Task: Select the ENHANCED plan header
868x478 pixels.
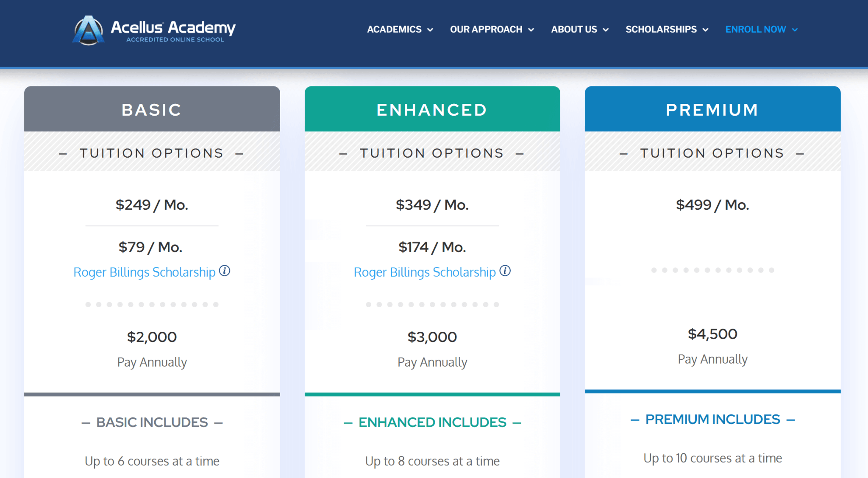Action: [x=432, y=109]
